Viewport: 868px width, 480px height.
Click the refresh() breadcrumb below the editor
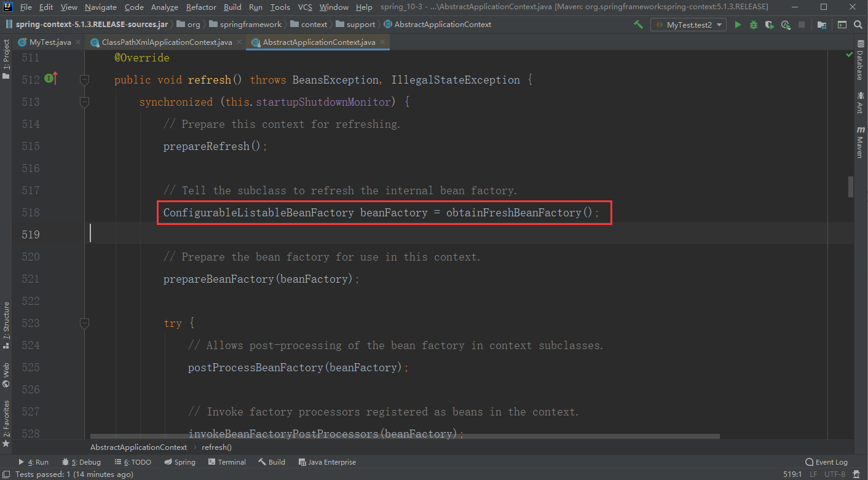click(216, 447)
